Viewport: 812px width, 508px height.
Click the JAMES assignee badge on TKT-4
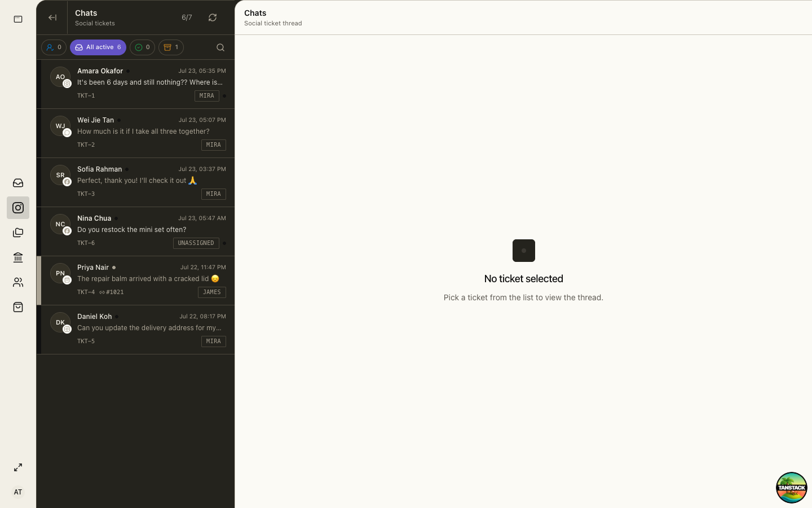(x=212, y=292)
